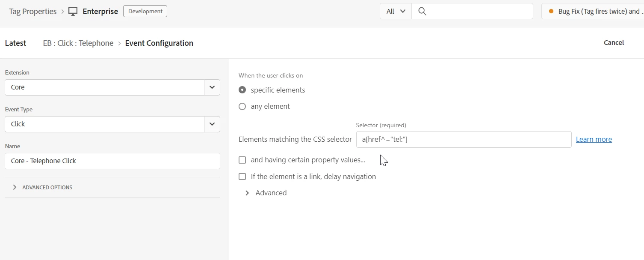Click the monitor icon beside Enterprise
Image resolution: width=644 pixels, height=260 pixels.
coord(73,12)
